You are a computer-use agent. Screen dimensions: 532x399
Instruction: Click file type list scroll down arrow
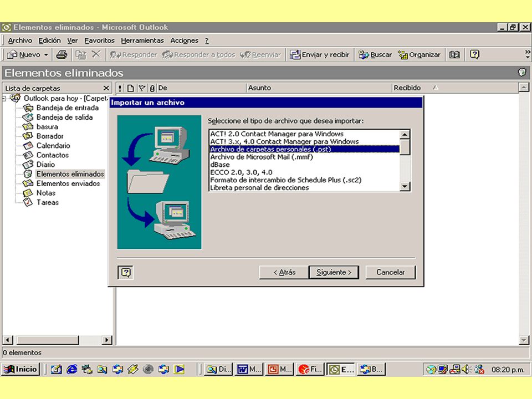(405, 186)
